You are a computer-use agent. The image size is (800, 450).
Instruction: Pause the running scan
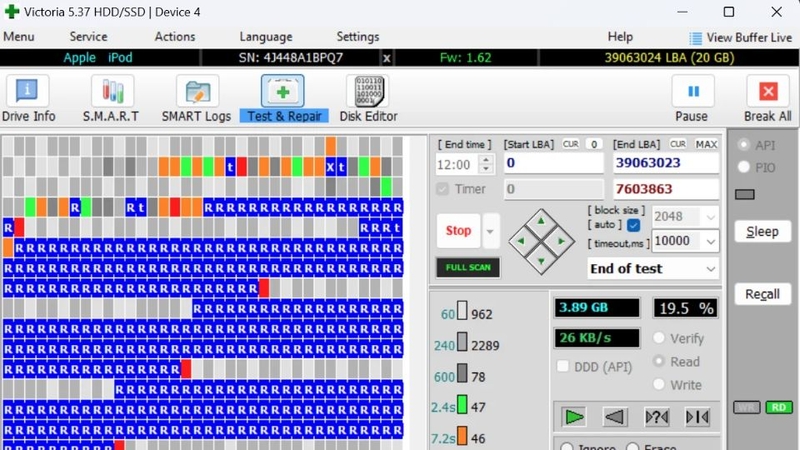(692, 99)
